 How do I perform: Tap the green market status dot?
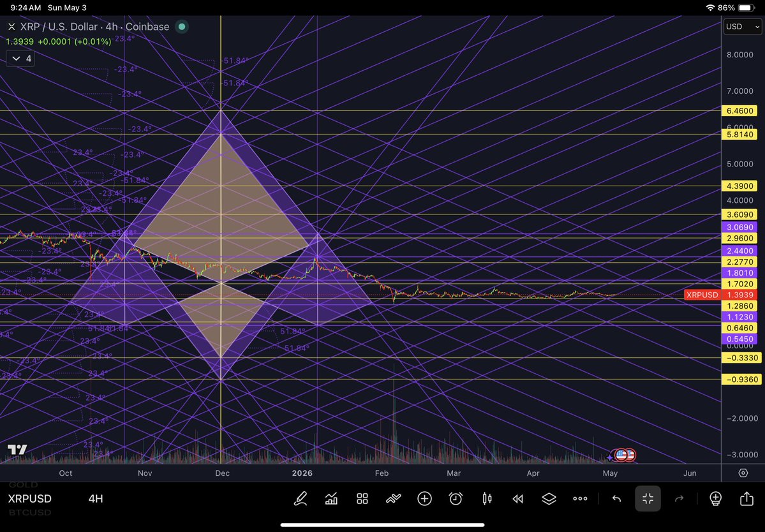point(182,26)
